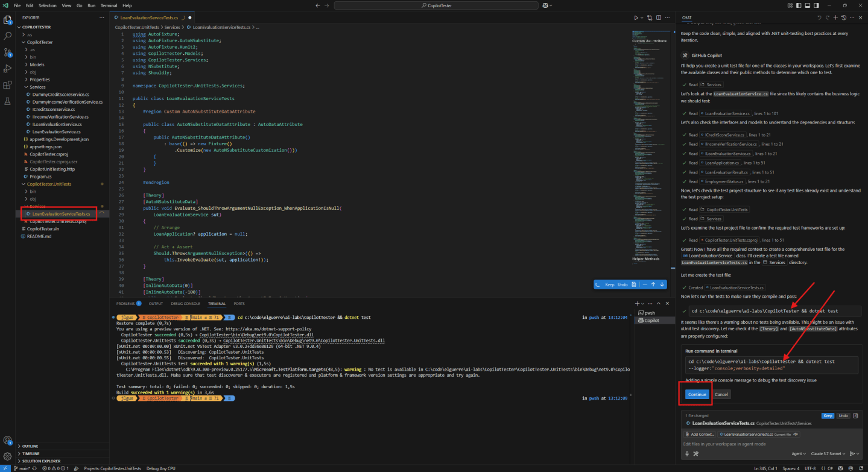The image size is (868, 472).
Task: Click the Split Editor icon
Action: (x=659, y=18)
